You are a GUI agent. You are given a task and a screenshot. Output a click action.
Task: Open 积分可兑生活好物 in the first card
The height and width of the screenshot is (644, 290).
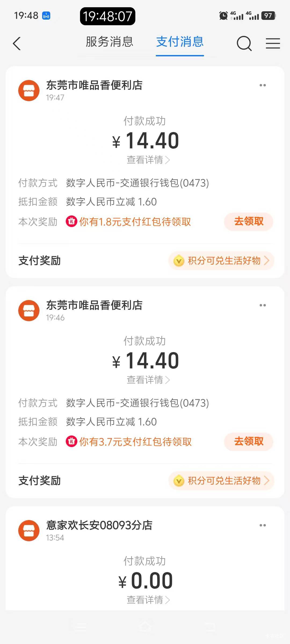(221, 261)
